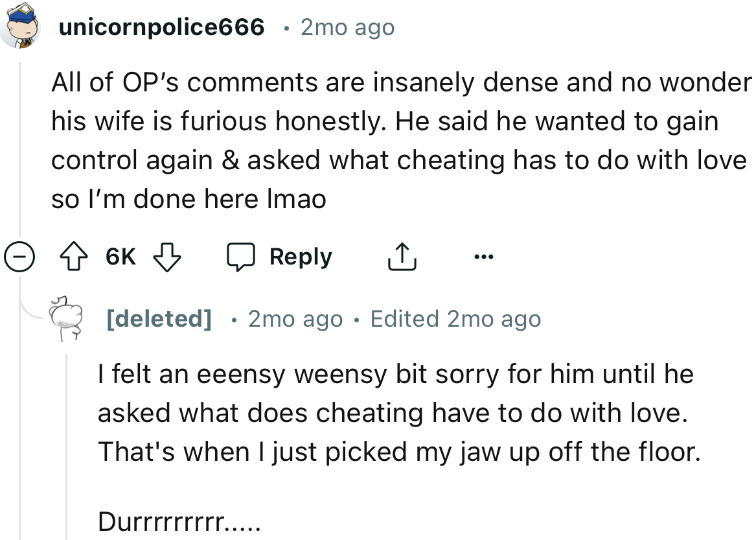Click the top comment's 2mo ago timestamp
Screen dimensions: 756x540
pyautogui.click(x=347, y=27)
